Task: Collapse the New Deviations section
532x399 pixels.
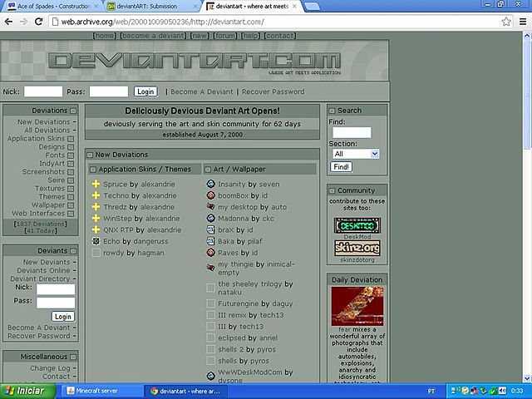Action: pos(90,155)
